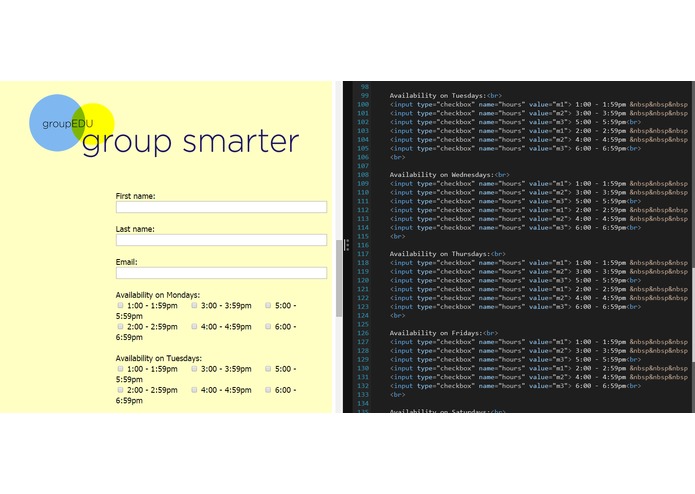695x494 pixels.
Task: Click the preview pane vertical scrollbar thumb
Action: point(339,278)
